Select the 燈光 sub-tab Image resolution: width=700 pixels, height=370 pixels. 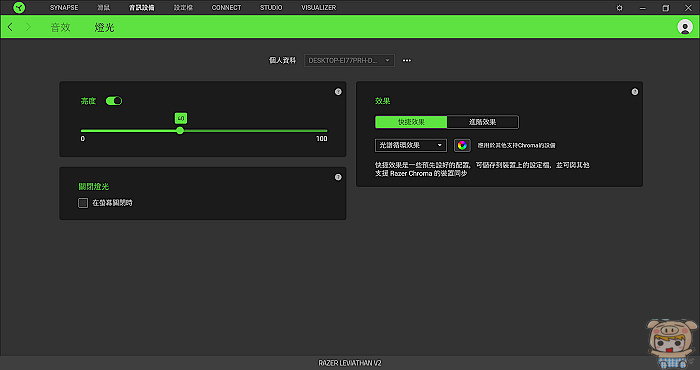[104, 27]
